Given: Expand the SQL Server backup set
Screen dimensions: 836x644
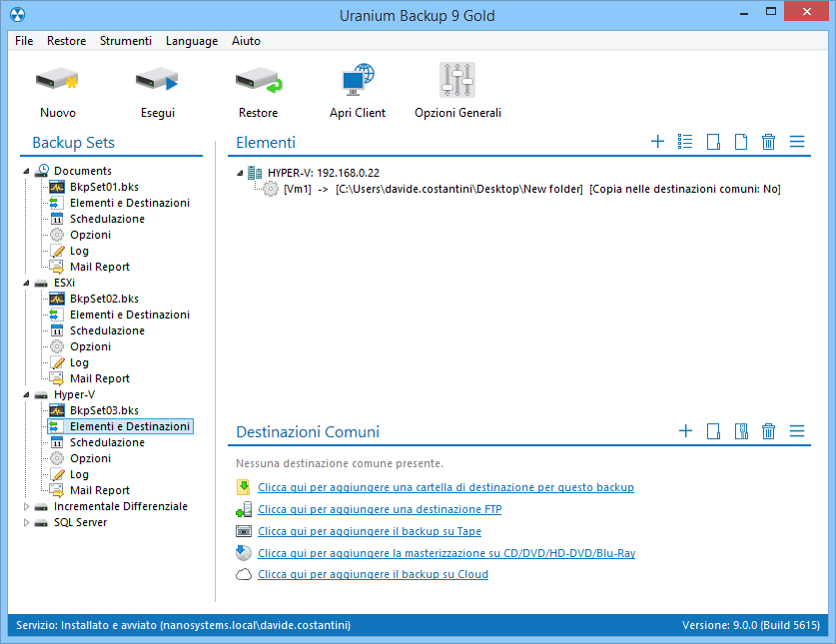Looking at the screenshot, I should (x=26, y=522).
